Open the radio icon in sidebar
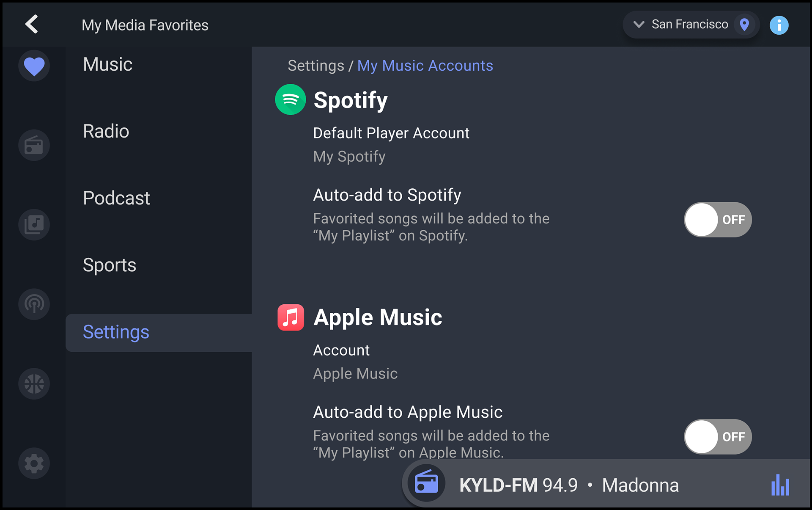 pos(34,145)
